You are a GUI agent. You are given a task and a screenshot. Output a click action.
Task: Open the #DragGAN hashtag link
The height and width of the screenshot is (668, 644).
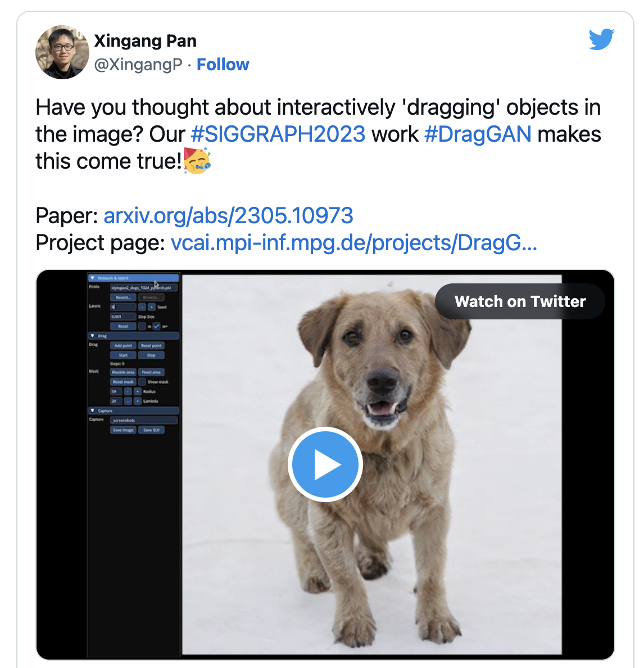[478, 134]
